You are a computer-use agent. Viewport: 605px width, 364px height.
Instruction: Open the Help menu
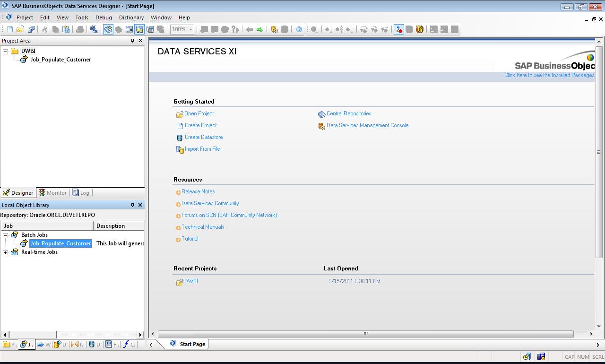pos(184,17)
